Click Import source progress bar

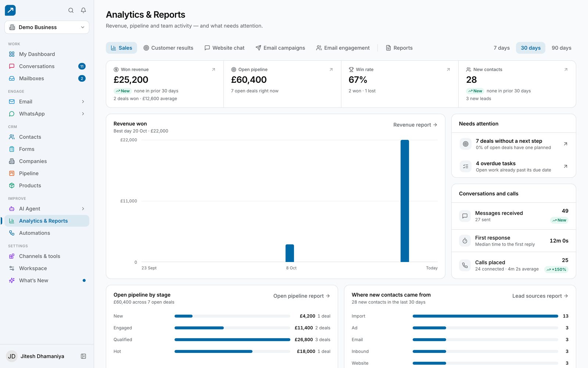click(485, 316)
